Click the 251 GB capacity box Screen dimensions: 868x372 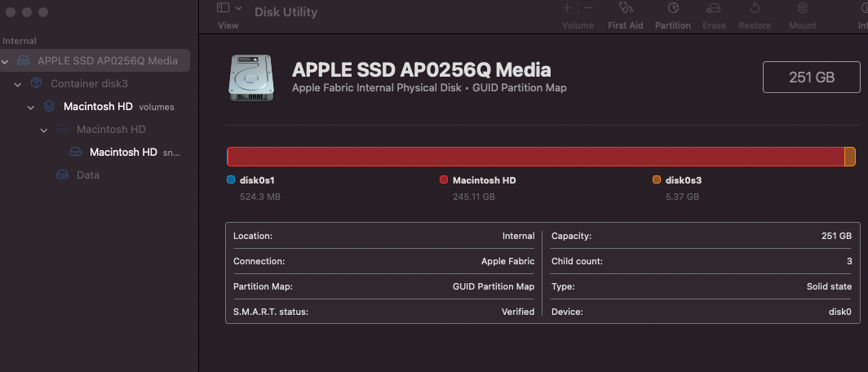[x=811, y=77]
